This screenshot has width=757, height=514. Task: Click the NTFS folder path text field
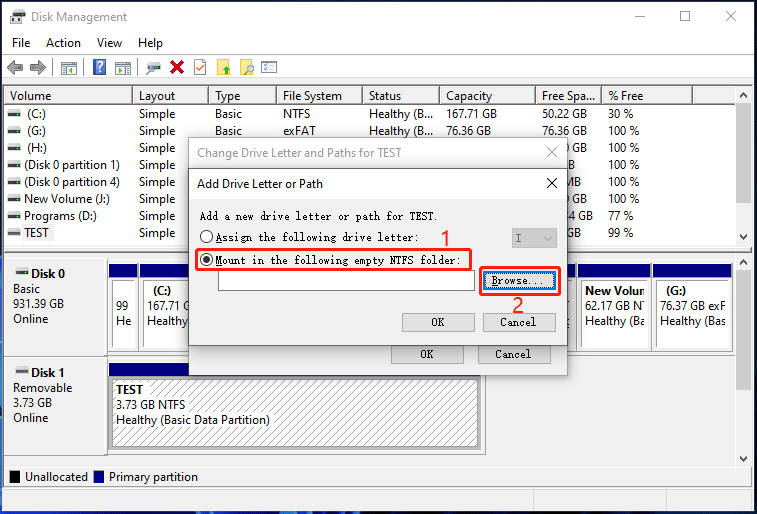(346, 282)
